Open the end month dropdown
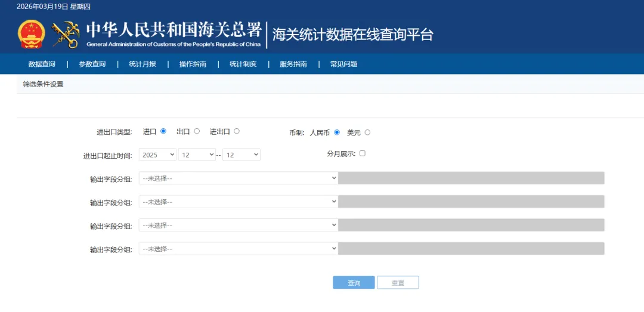Screen dimensions: 644x312 [241, 155]
